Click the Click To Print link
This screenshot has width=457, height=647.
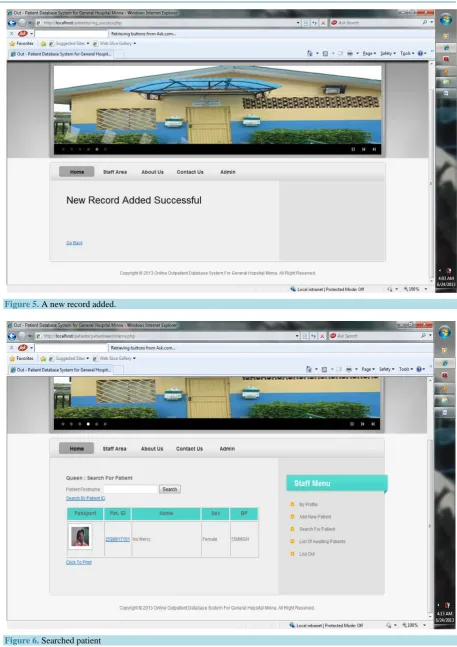click(79, 562)
